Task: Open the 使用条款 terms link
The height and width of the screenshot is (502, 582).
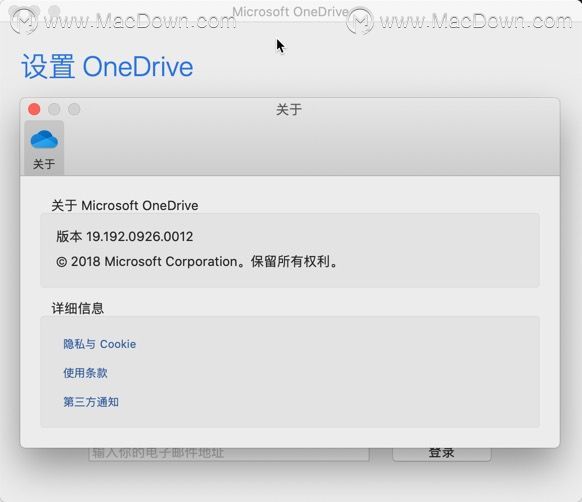Action: [x=85, y=373]
